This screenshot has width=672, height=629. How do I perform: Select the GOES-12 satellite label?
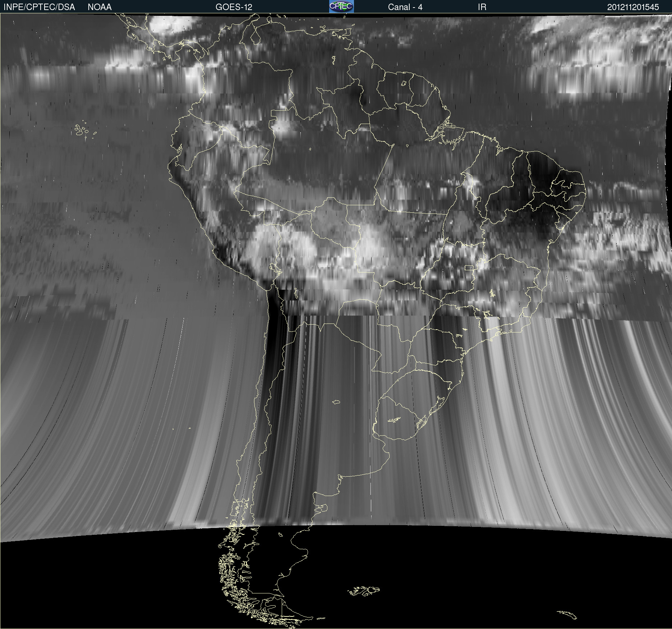(x=234, y=7)
